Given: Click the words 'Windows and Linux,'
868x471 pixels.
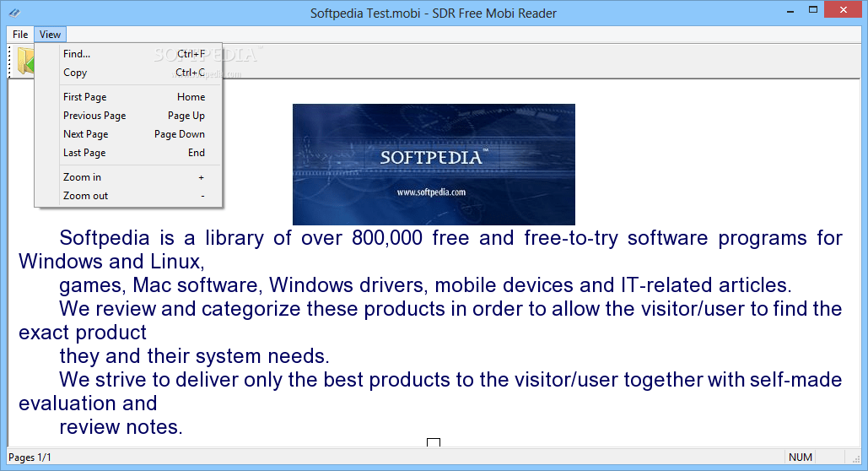Looking at the screenshot, I should (112, 262).
